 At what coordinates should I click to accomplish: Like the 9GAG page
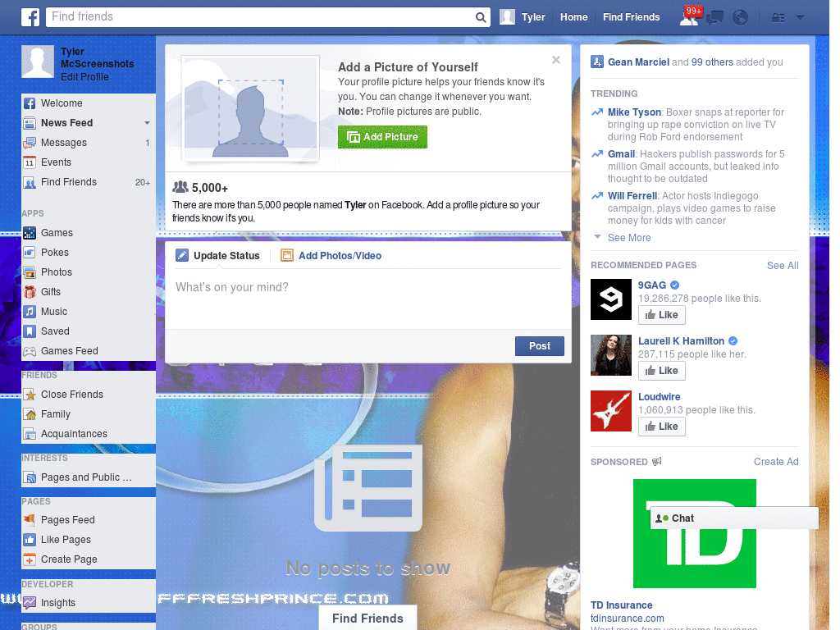click(662, 315)
